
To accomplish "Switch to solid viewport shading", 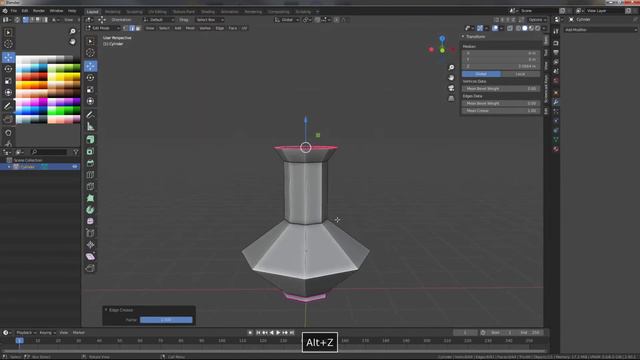I will pos(525,28).
